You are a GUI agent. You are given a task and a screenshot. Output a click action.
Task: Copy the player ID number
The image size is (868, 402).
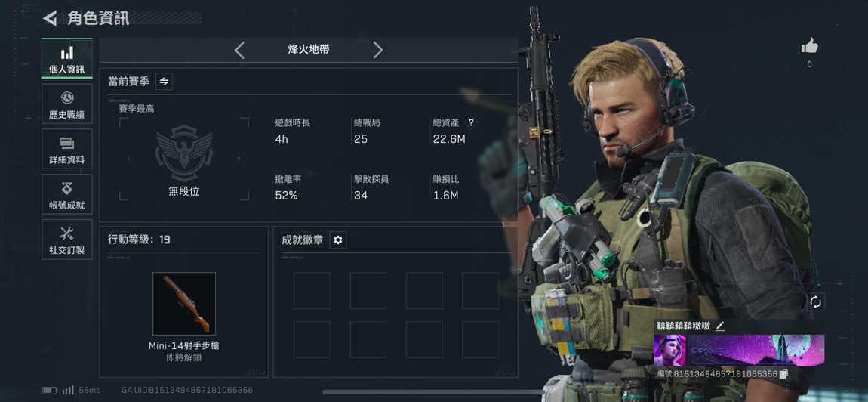click(x=783, y=374)
